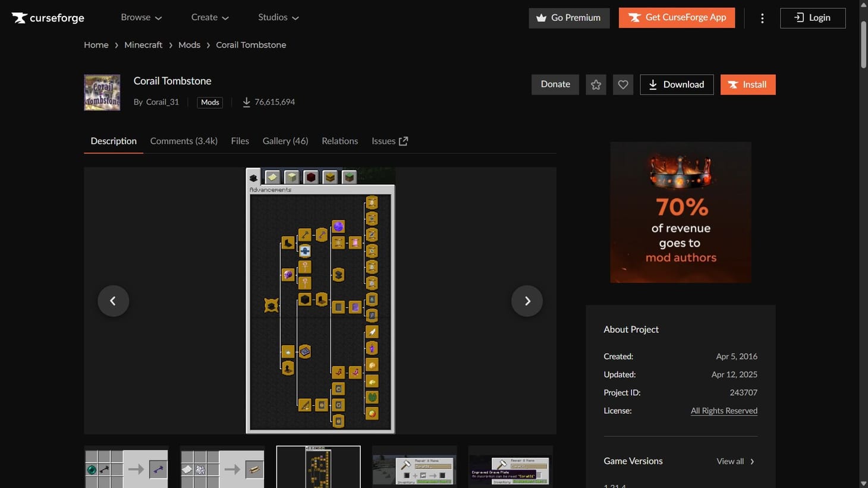868x488 pixels.
Task: Click the orange Install button
Action: [747, 84]
